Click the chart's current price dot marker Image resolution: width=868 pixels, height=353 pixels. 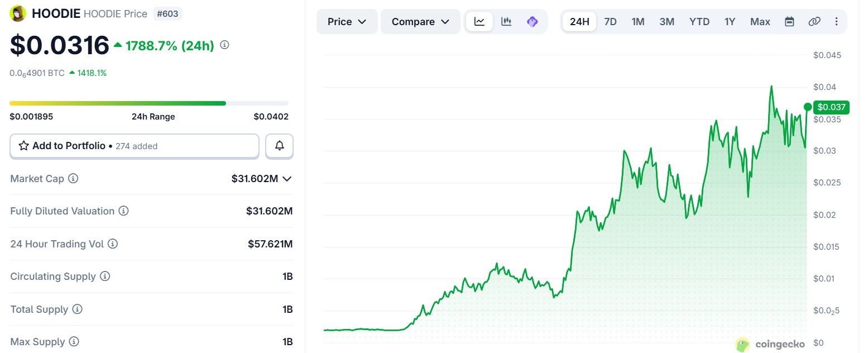[x=808, y=107]
